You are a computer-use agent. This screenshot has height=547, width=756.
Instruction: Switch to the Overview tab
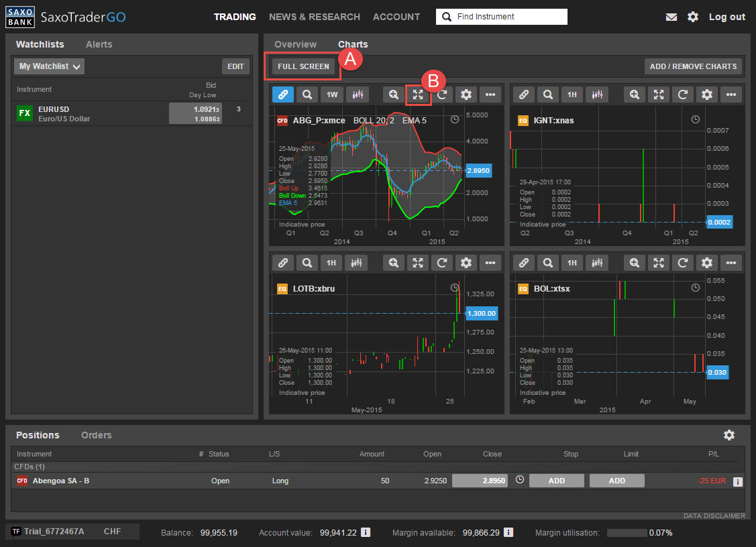click(295, 44)
